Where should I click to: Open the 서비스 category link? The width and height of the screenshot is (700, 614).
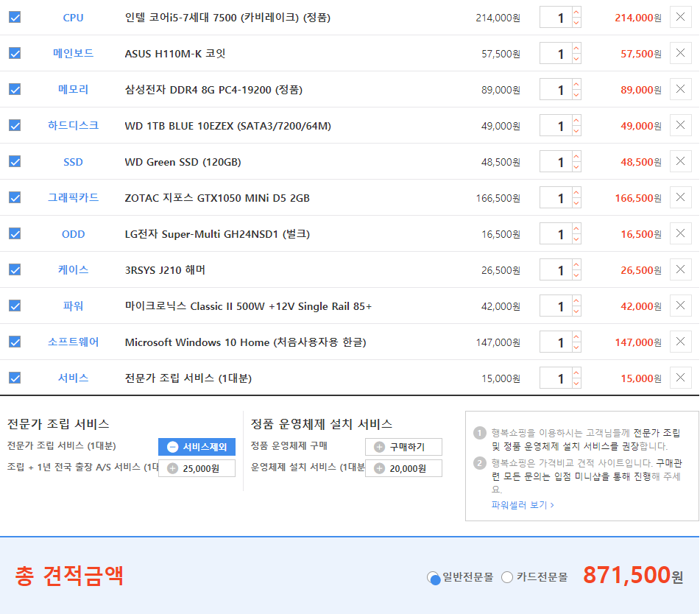(x=73, y=378)
